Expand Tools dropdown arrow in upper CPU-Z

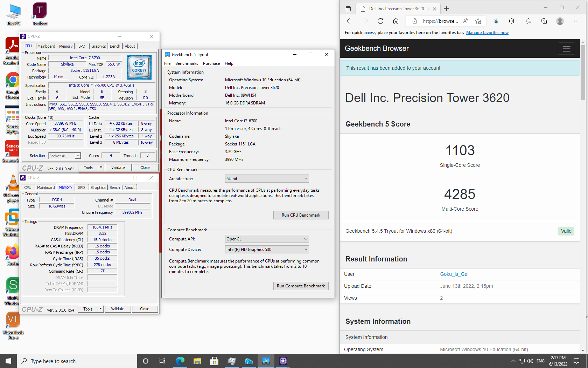pos(101,168)
